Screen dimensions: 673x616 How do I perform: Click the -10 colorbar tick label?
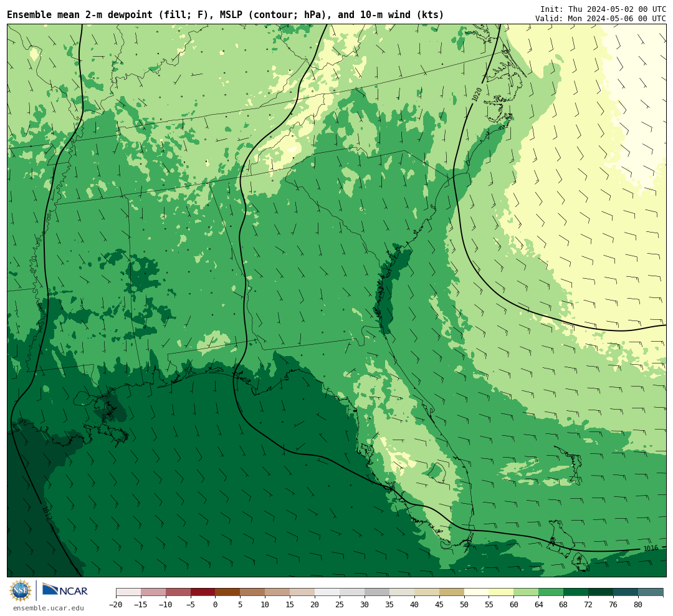(x=165, y=604)
